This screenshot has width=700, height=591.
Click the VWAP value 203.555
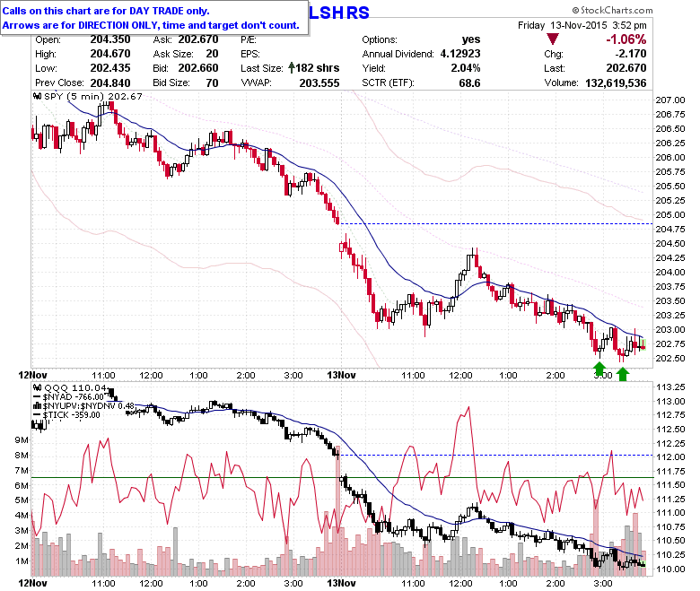319,83
